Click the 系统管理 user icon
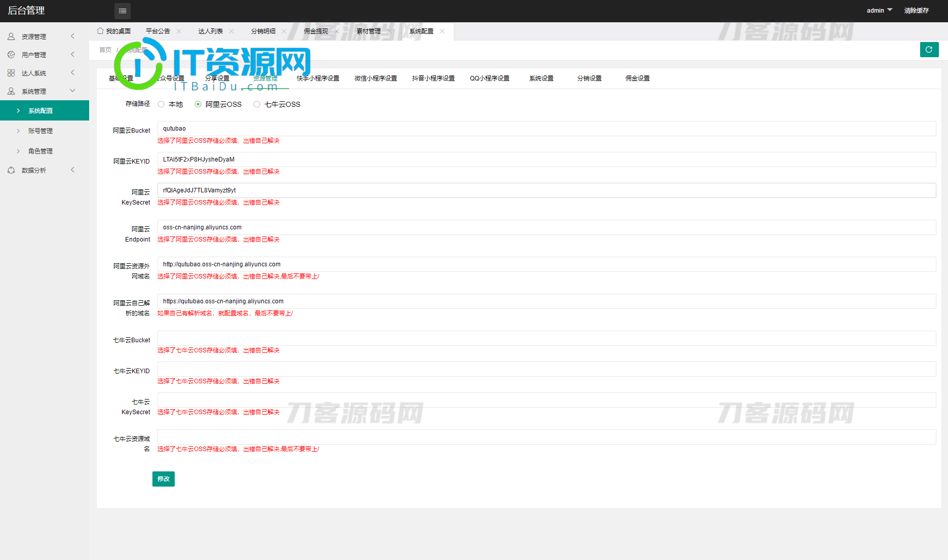Image resolution: width=948 pixels, height=560 pixels. point(11,91)
